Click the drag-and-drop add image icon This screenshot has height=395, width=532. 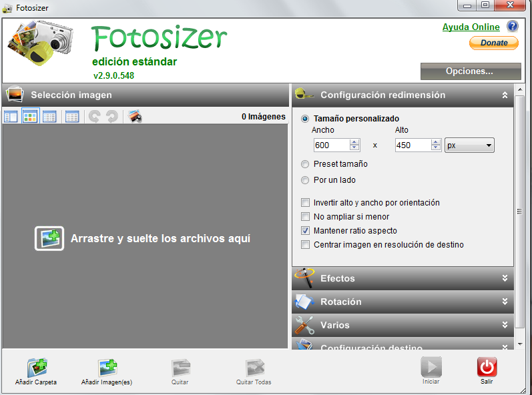[x=49, y=238]
